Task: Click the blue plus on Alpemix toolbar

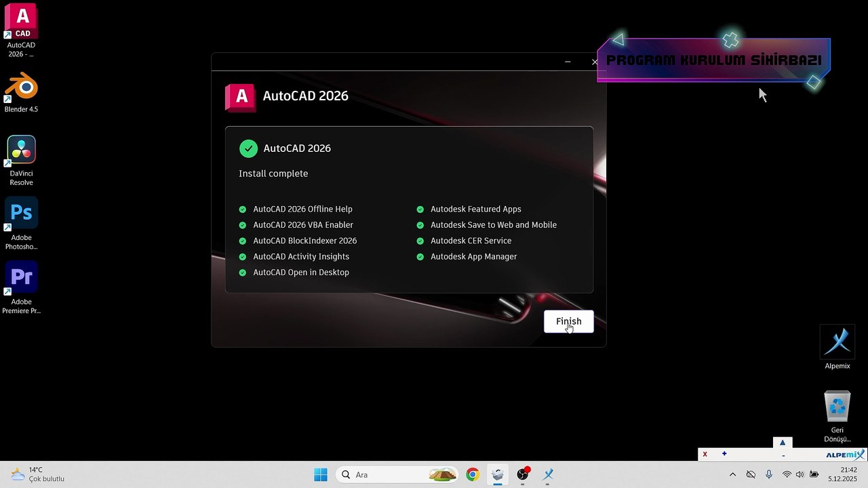Action: click(x=724, y=453)
